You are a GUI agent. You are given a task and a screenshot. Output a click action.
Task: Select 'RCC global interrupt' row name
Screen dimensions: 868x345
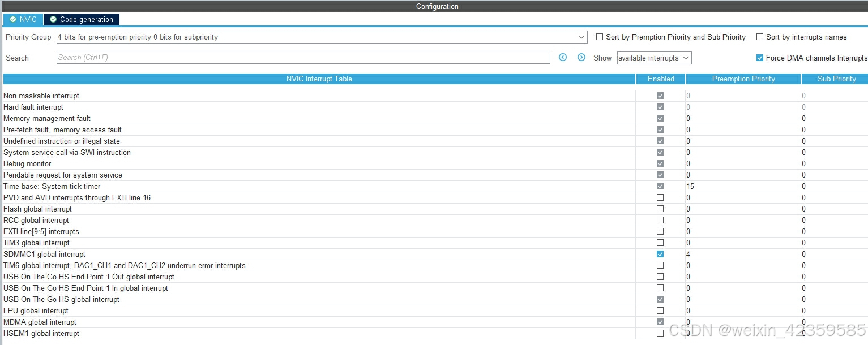[x=36, y=221]
